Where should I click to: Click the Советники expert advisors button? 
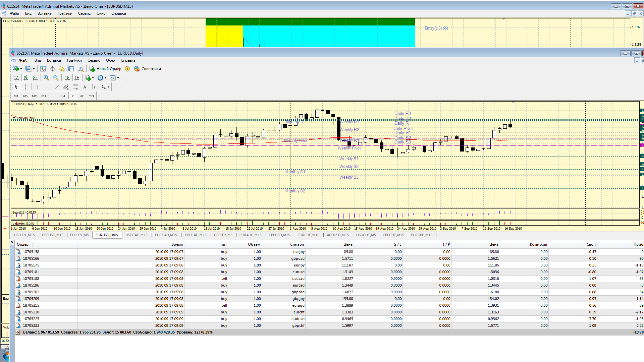pyautogui.click(x=148, y=69)
